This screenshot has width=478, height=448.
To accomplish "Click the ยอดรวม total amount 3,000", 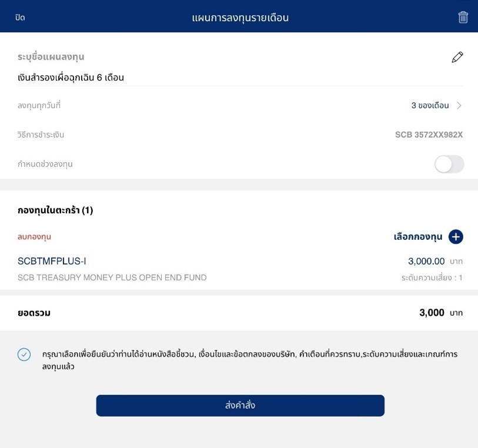I will [x=432, y=313].
